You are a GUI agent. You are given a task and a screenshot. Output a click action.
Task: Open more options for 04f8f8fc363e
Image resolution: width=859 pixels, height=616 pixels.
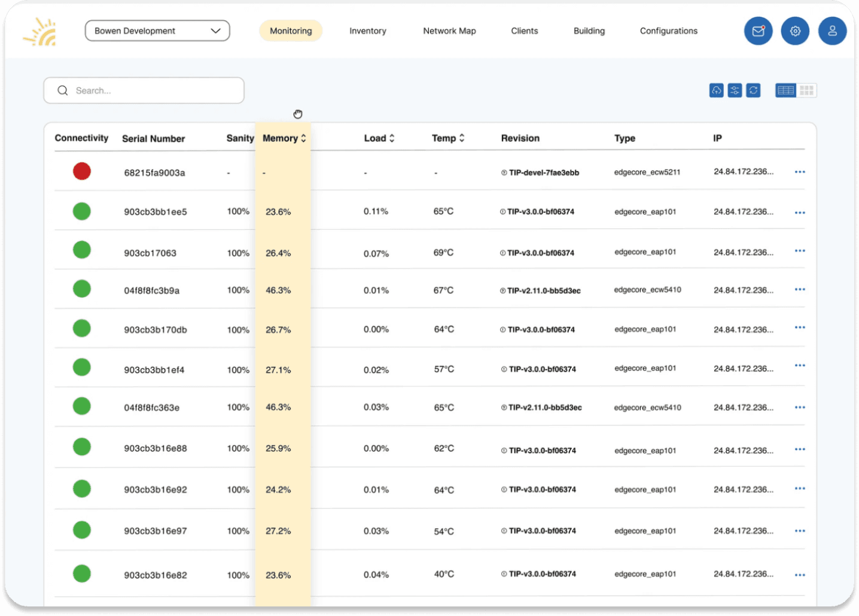(800, 408)
